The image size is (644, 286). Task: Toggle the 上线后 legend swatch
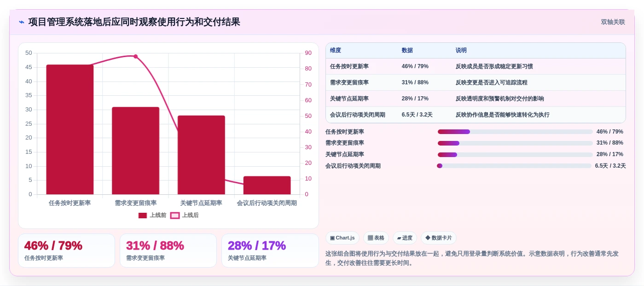[x=175, y=216]
